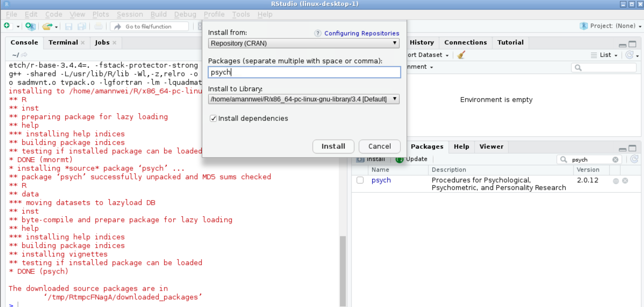Click the environment search field

click(x=604, y=68)
